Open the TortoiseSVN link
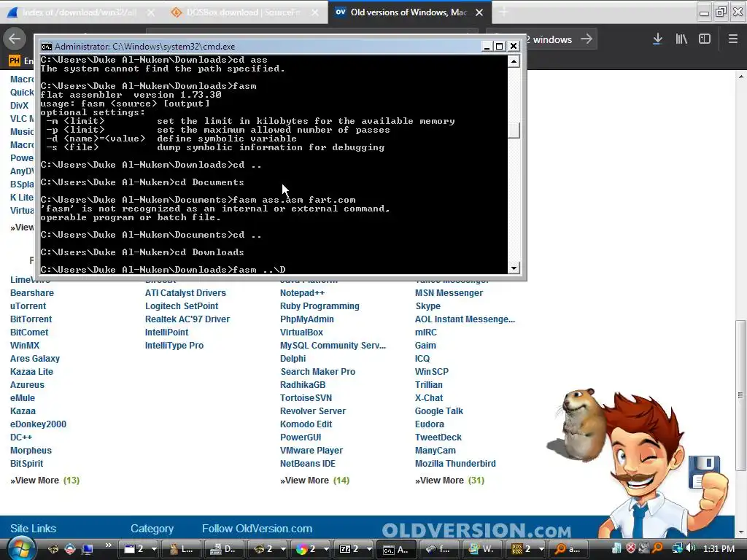The height and width of the screenshot is (560, 747). pyautogui.click(x=306, y=397)
